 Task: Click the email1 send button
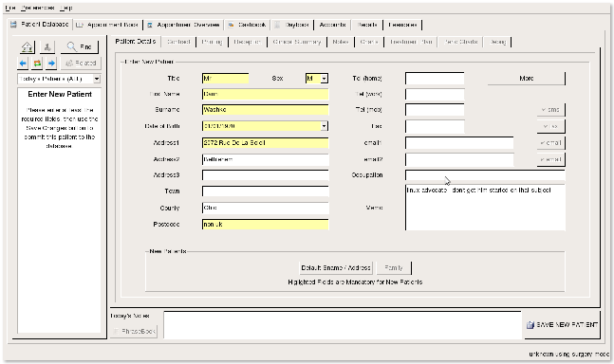(550, 143)
